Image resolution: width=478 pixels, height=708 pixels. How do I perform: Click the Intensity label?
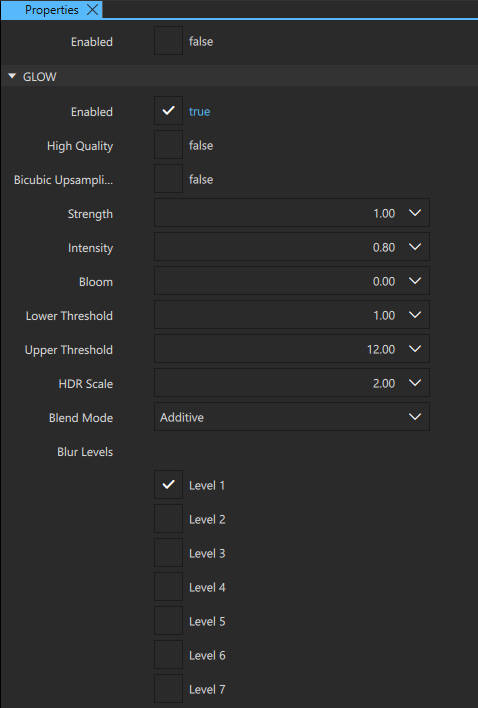pos(90,248)
